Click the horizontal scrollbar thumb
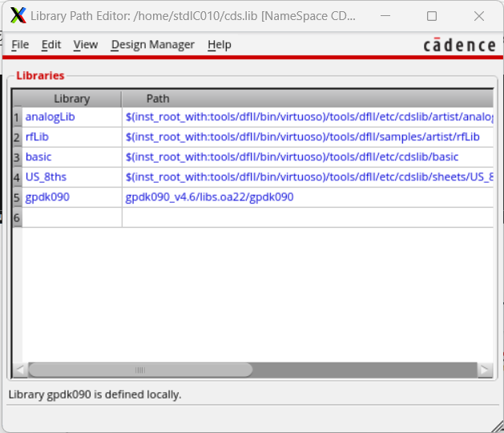Image resolution: width=504 pixels, height=433 pixels. (140, 370)
